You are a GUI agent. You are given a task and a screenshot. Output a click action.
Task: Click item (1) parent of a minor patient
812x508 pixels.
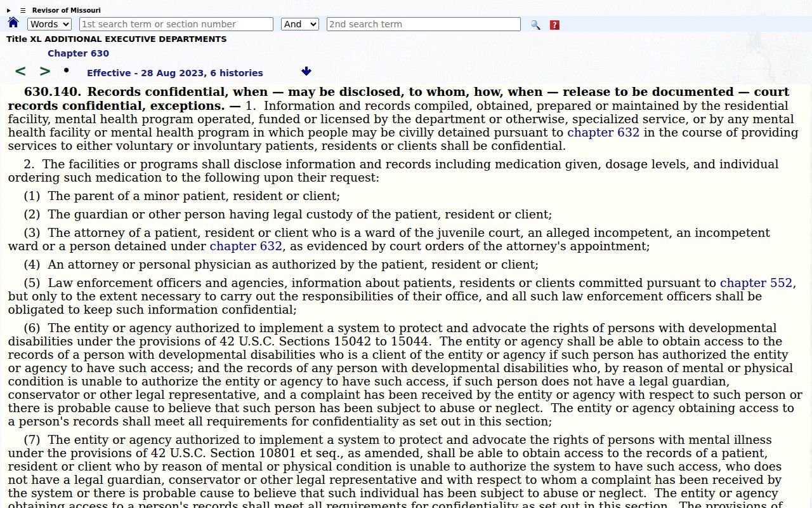pyautogui.click(x=181, y=196)
